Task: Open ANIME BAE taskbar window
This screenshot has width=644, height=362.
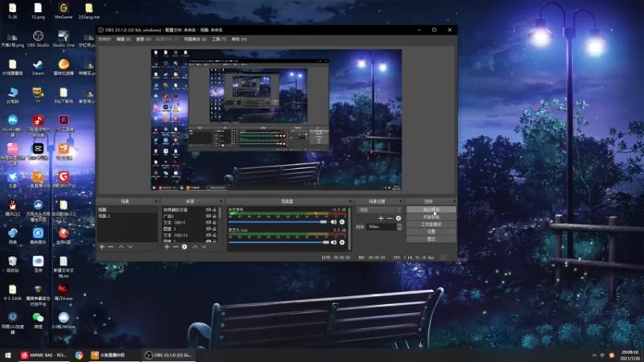Action: coord(43,355)
